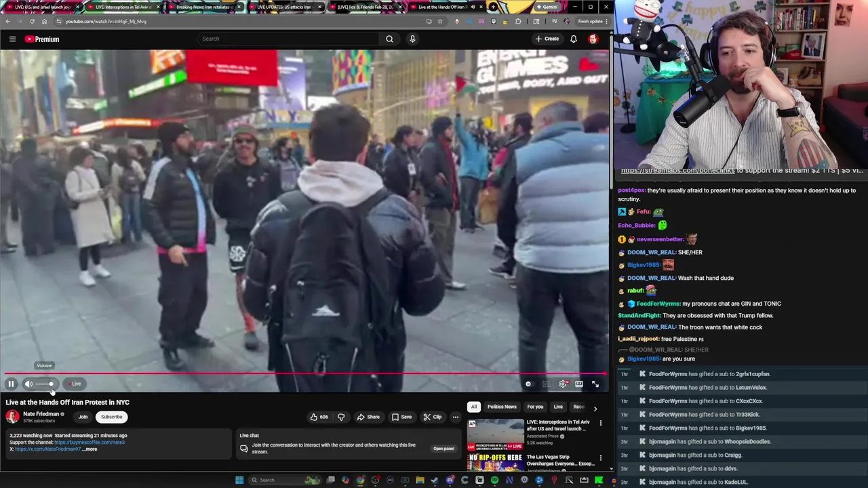Viewport: 868px width, 488px height.
Task: Toggle subtitles/closed captions button
Action: [546, 384]
